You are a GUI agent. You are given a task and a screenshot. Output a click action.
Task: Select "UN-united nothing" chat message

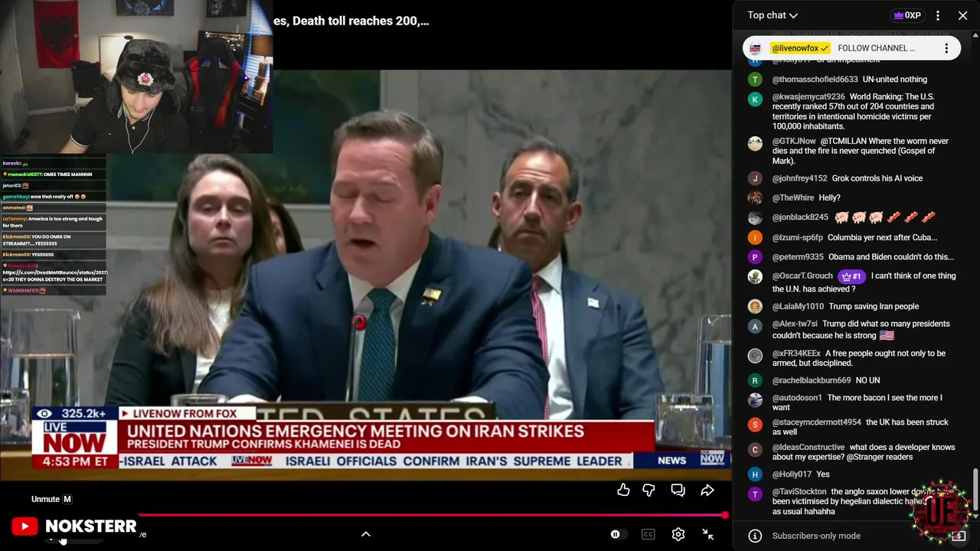click(x=895, y=80)
